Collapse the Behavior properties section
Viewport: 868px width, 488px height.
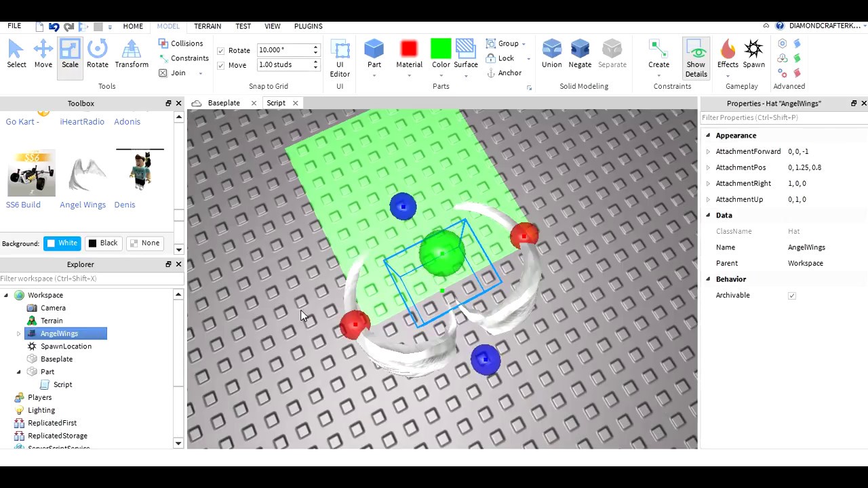pos(708,279)
